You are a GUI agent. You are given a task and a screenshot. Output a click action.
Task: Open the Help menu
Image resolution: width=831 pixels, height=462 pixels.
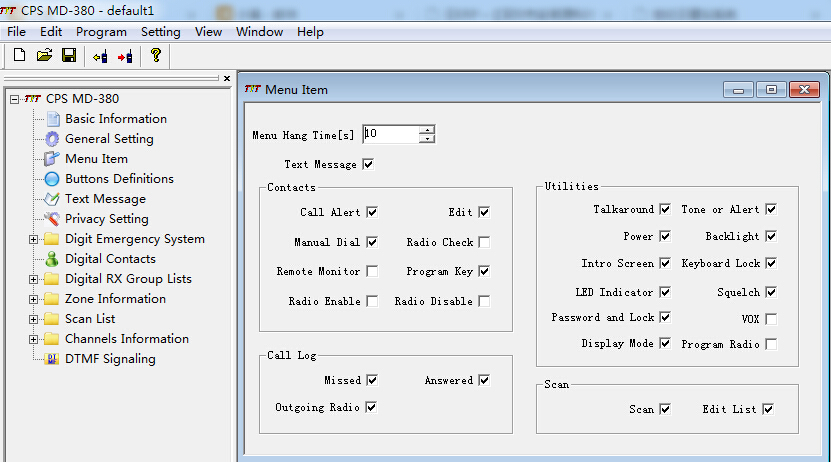310,32
